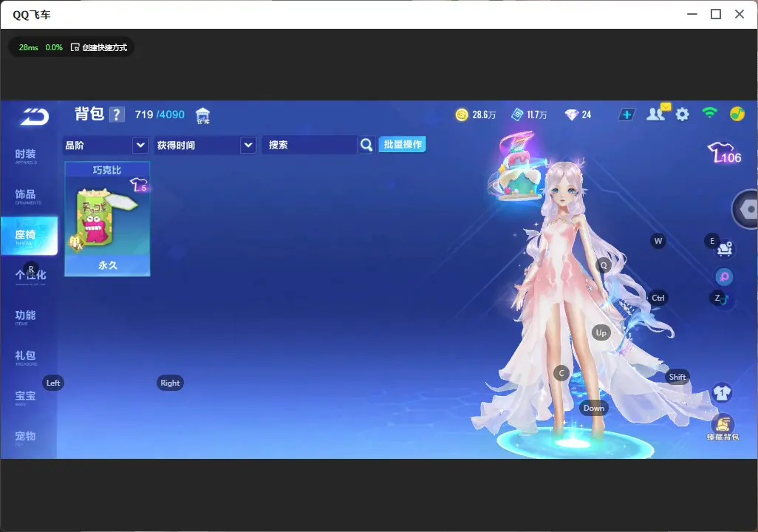The height and width of the screenshot is (532, 758).
Task: Click the back arrow logo icon
Action: pos(34,117)
